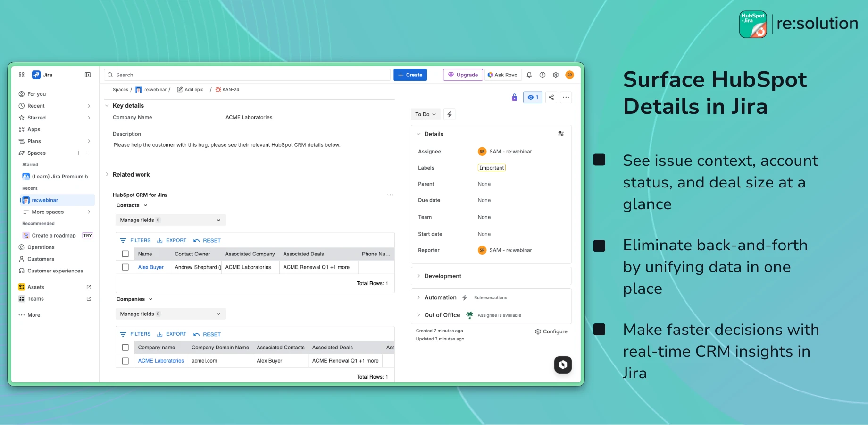Open the Contacts Manage fields dropdown
The image size is (868, 425).
click(170, 220)
